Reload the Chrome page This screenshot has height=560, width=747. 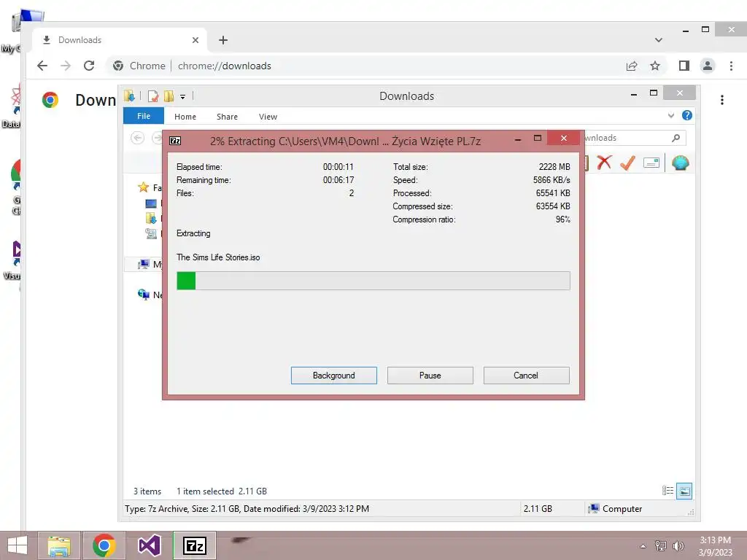click(89, 66)
